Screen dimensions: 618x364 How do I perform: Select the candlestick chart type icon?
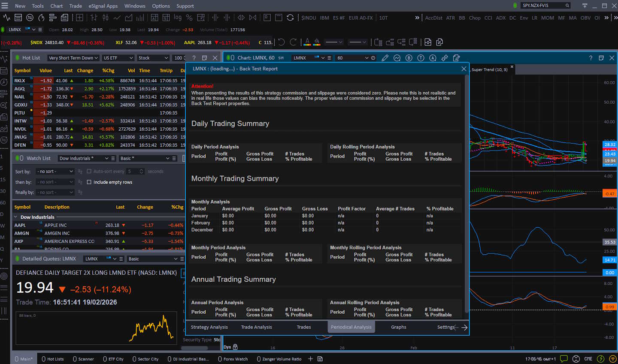pos(105,18)
